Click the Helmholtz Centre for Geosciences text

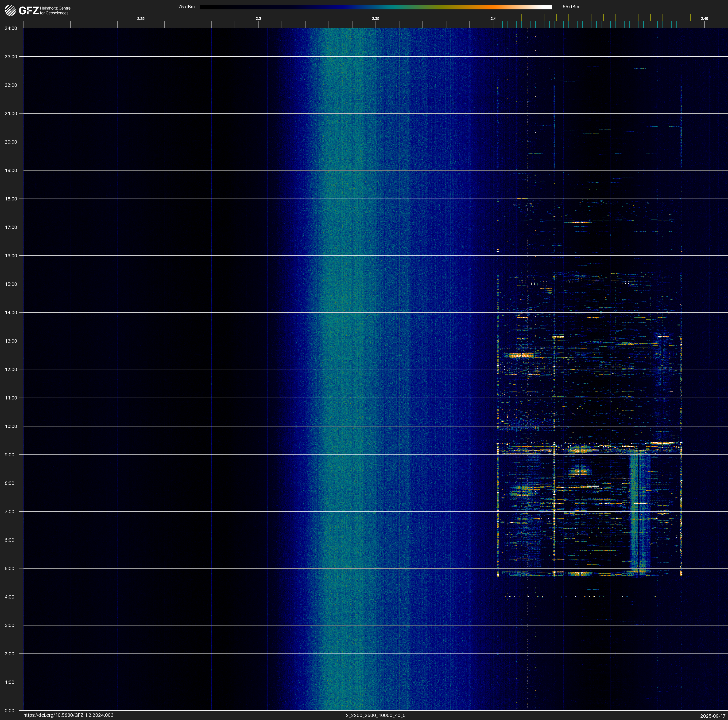tap(55, 11)
